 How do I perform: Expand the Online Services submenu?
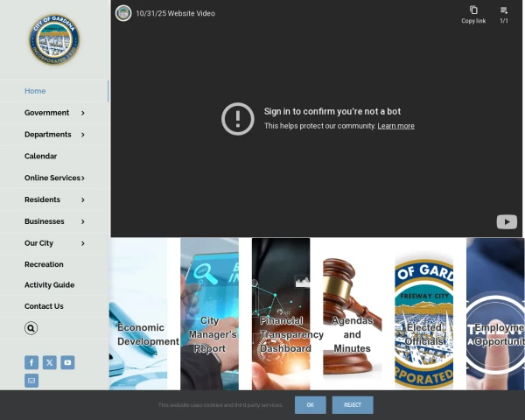click(x=82, y=178)
